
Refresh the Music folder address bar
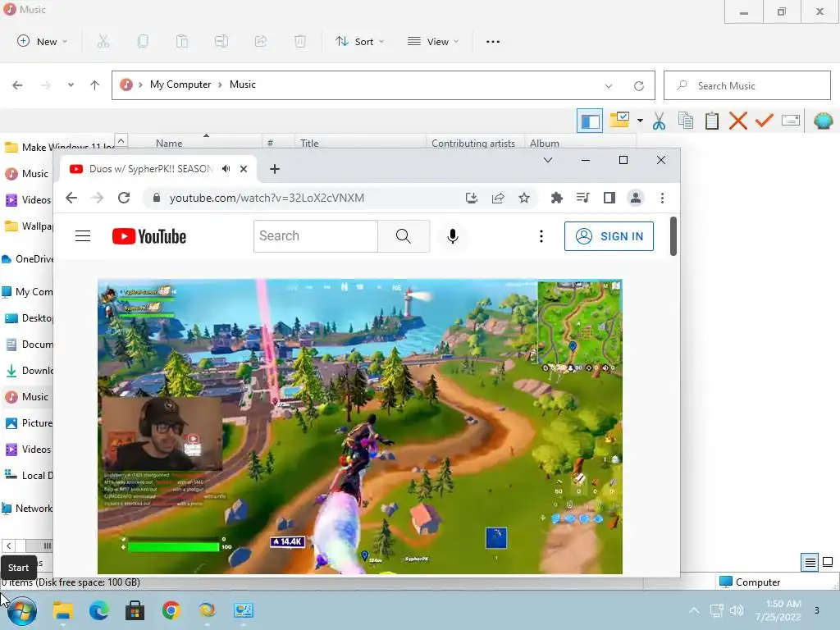(x=638, y=85)
